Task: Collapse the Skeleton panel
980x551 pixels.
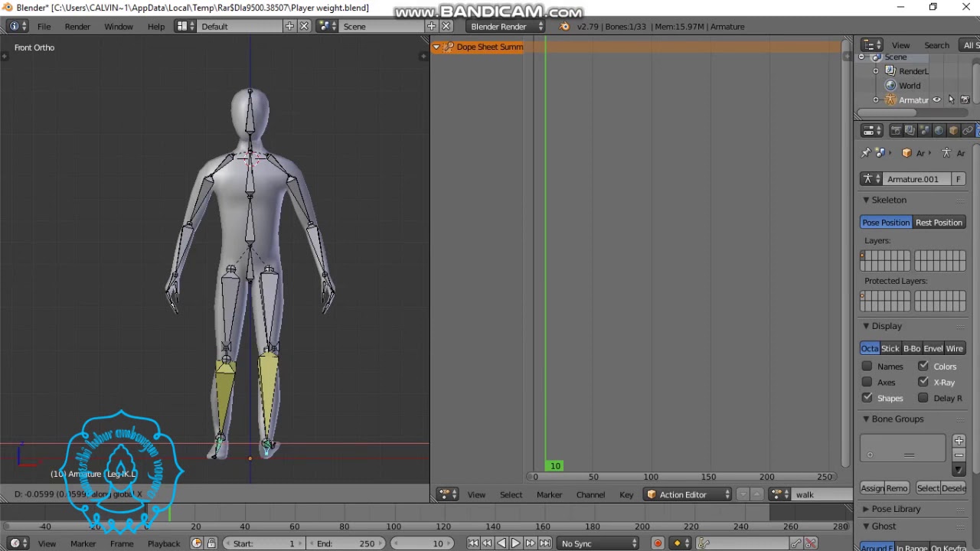Action: (866, 200)
